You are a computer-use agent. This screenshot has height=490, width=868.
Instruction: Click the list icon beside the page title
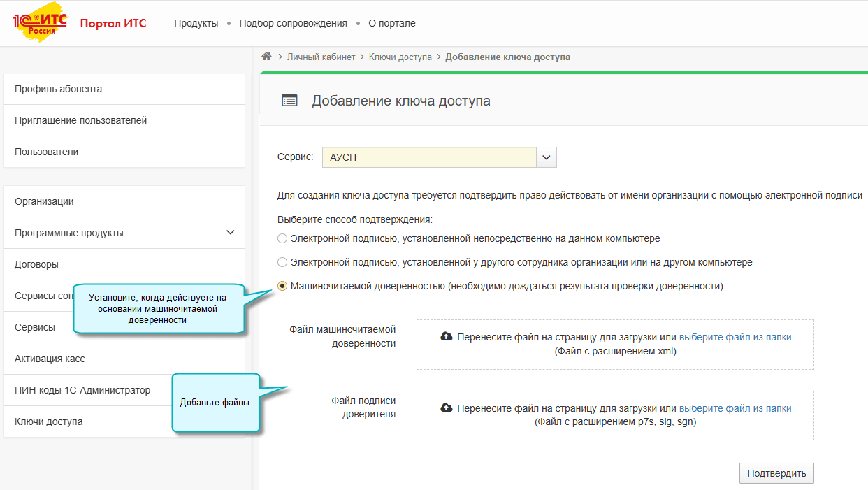(289, 101)
